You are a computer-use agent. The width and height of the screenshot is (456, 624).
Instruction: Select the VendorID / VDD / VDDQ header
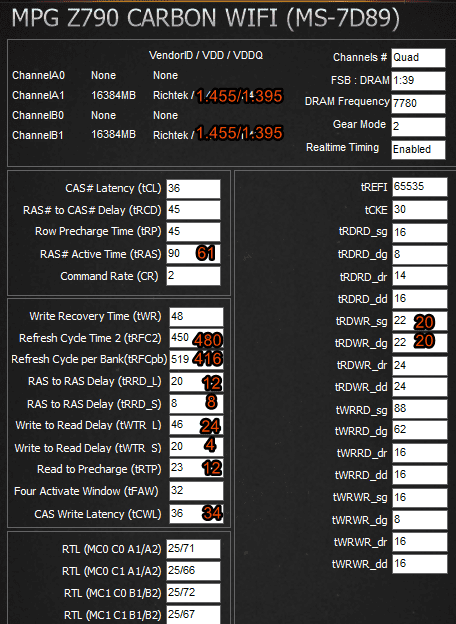pos(206,55)
